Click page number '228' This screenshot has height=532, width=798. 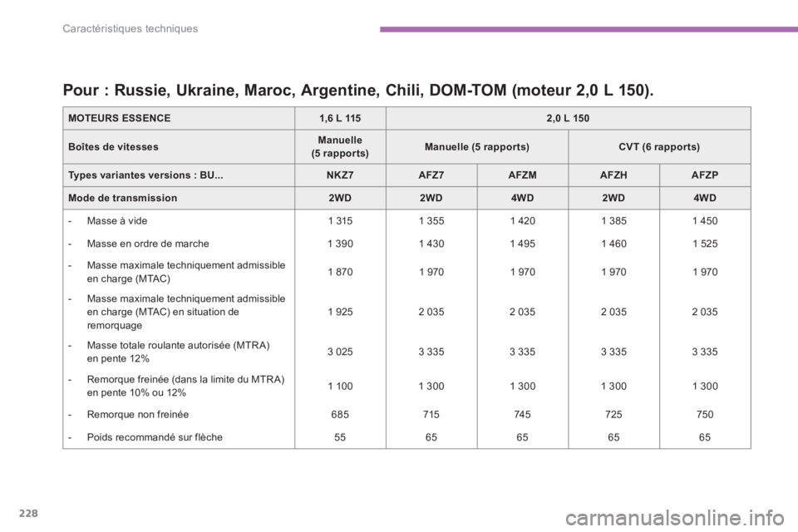28,513
